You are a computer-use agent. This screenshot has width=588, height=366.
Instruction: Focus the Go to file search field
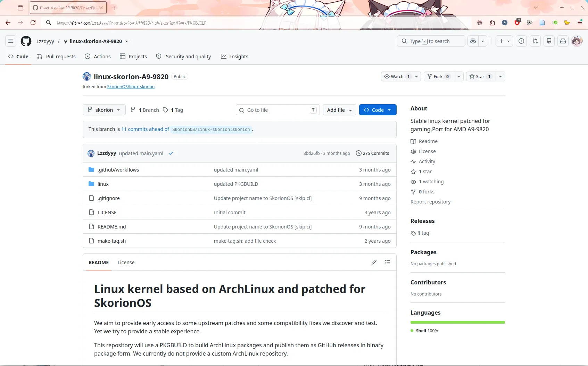(278, 110)
